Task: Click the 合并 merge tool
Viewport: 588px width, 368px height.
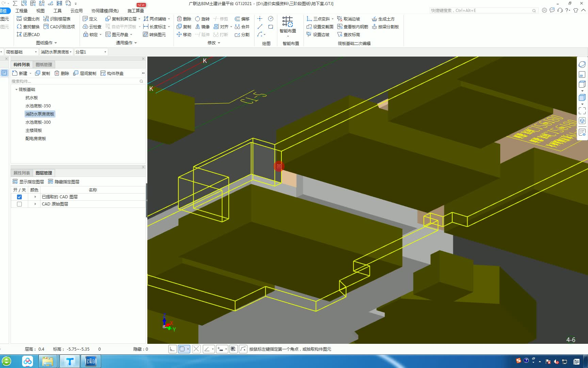Action: pyautogui.click(x=242, y=27)
